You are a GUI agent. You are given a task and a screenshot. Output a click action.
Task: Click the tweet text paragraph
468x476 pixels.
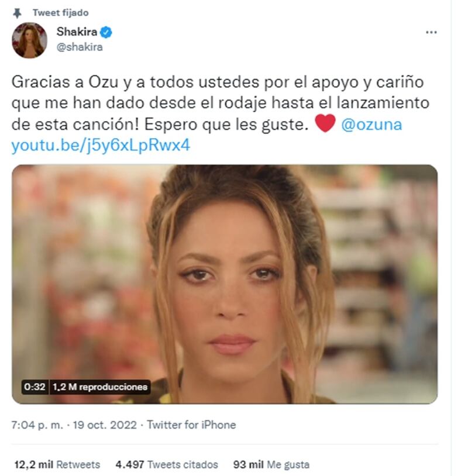click(x=221, y=113)
